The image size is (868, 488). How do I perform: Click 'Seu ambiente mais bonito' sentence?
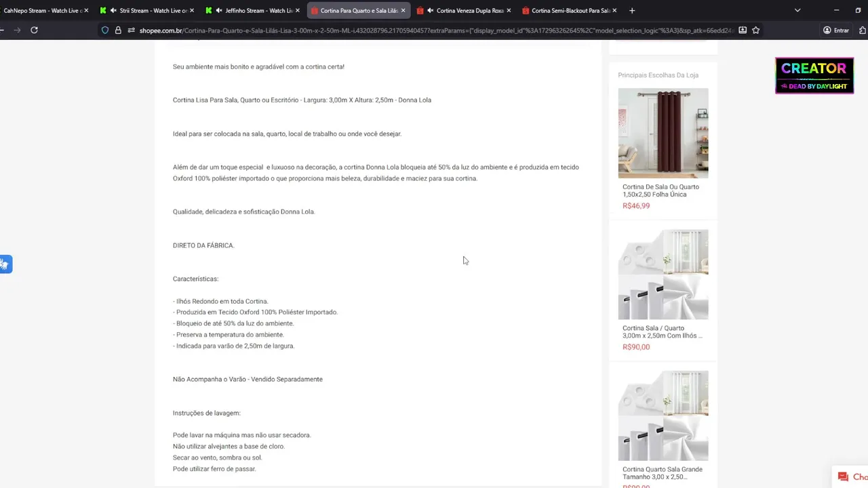point(258,66)
